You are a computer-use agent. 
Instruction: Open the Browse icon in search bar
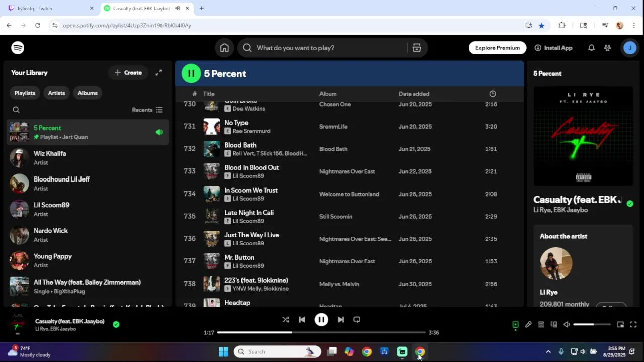[x=416, y=48]
